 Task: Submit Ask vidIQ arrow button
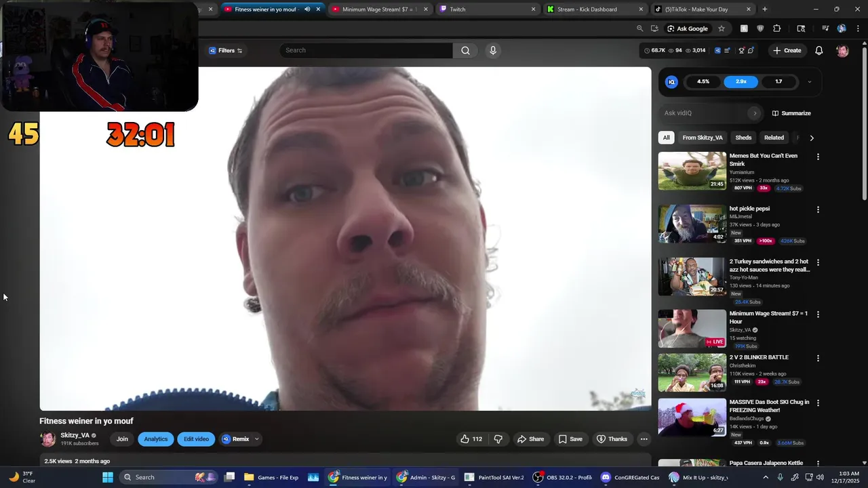pyautogui.click(x=755, y=113)
